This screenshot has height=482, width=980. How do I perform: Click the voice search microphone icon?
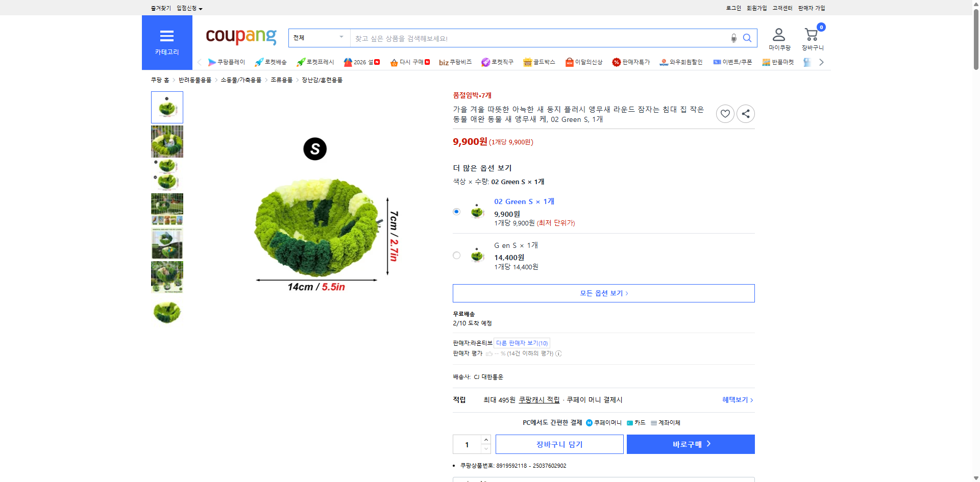[733, 38]
